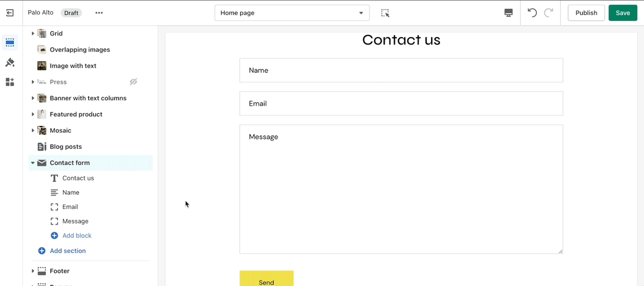The width and height of the screenshot is (644, 286).
Task: Open the Sections panel icon
Action: click(10, 42)
